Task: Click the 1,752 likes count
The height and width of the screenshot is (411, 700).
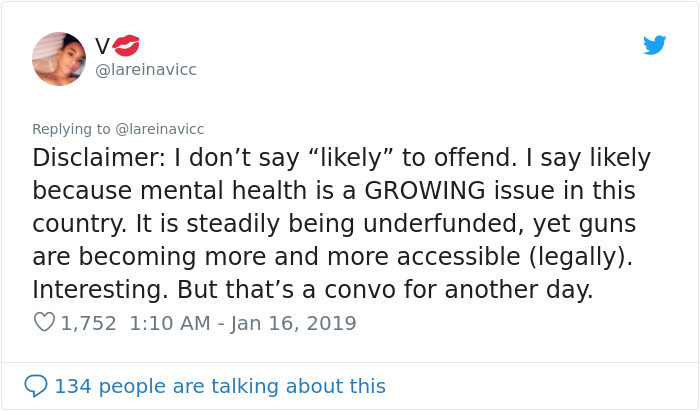Action: click(x=88, y=324)
